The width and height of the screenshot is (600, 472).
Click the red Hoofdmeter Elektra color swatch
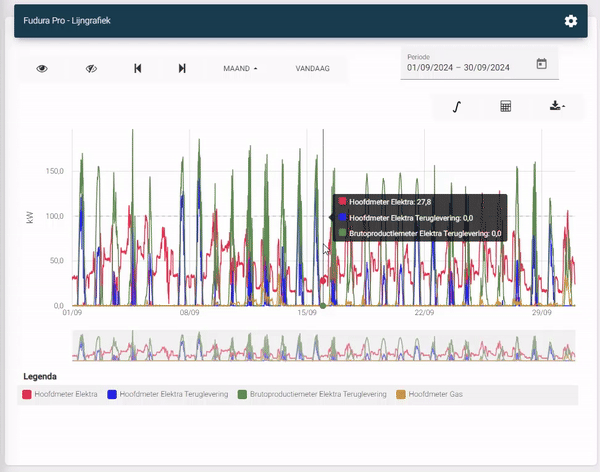pos(27,395)
